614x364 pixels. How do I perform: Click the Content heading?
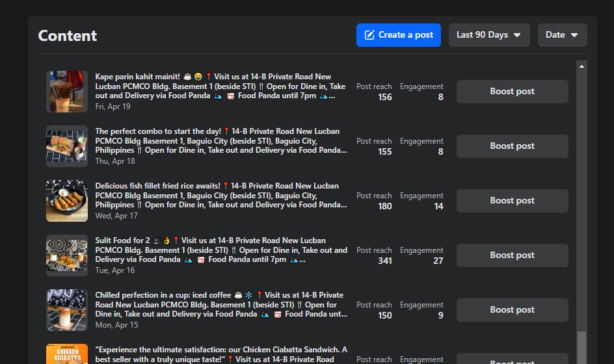pyautogui.click(x=68, y=36)
